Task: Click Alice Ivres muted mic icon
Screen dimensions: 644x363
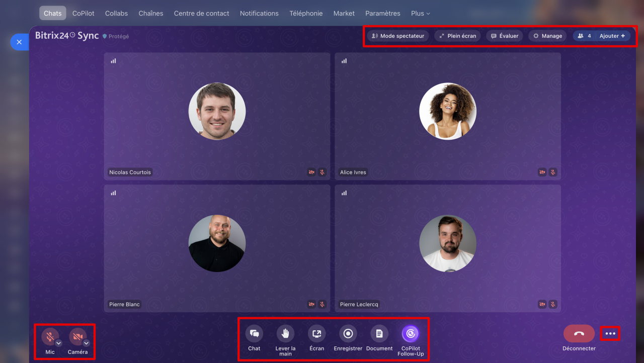Action: (x=553, y=172)
